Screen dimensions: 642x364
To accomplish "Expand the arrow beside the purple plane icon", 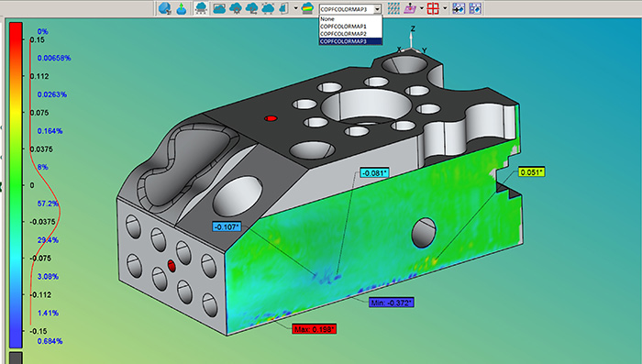I will point(422,8).
